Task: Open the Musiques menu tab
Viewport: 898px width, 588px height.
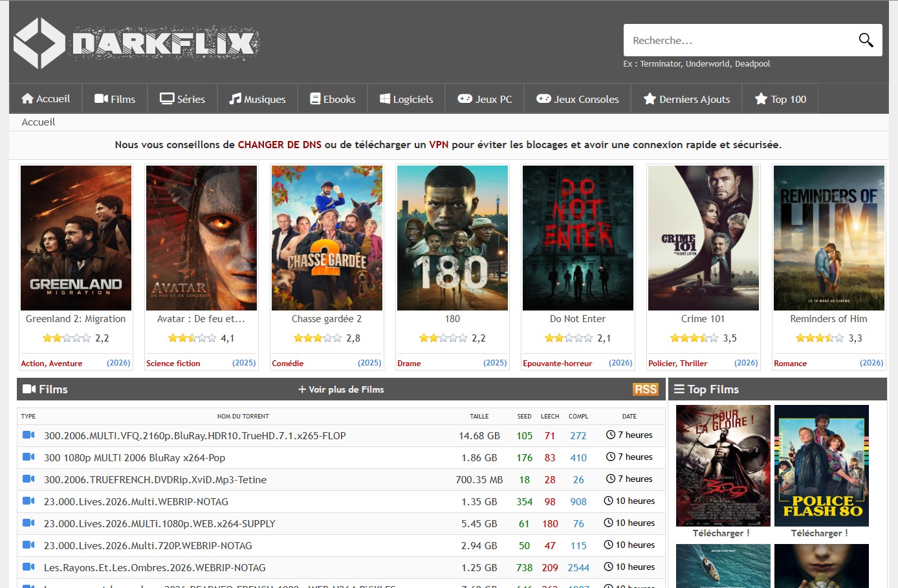Action: coord(257,99)
